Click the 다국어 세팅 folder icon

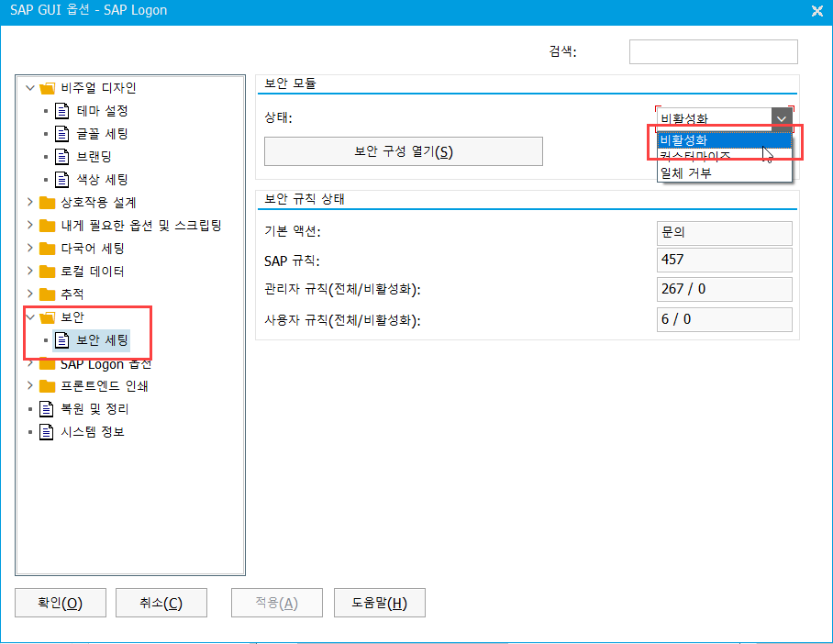coord(48,248)
